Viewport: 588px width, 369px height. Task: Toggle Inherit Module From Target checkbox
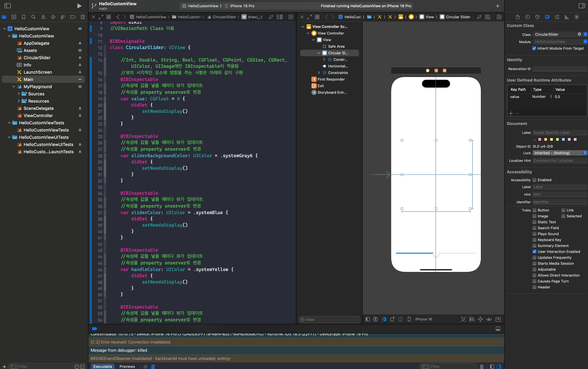pos(534,48)
